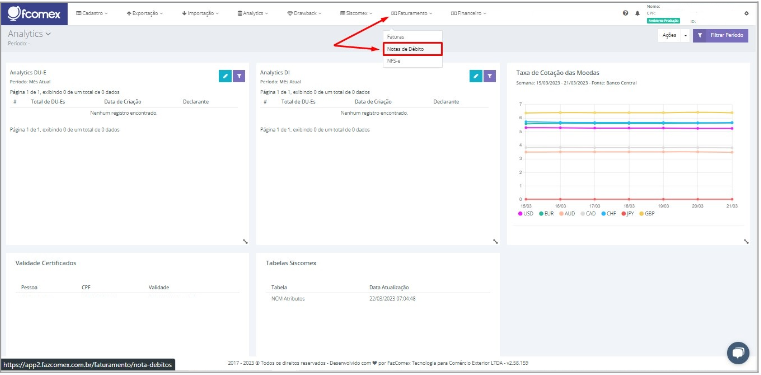Toggle CHF series in chart legend
Viewport: 761px width, 375px height.
point(609,213)
